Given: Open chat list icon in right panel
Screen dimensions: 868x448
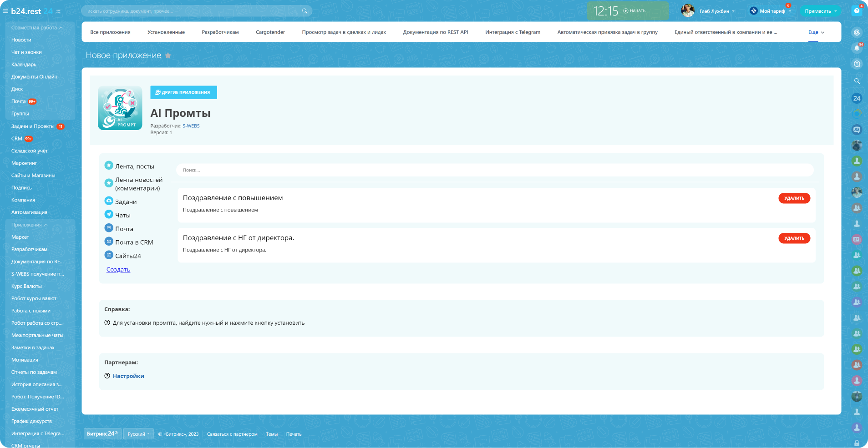Looking at the screenshot, I should 857,64.
